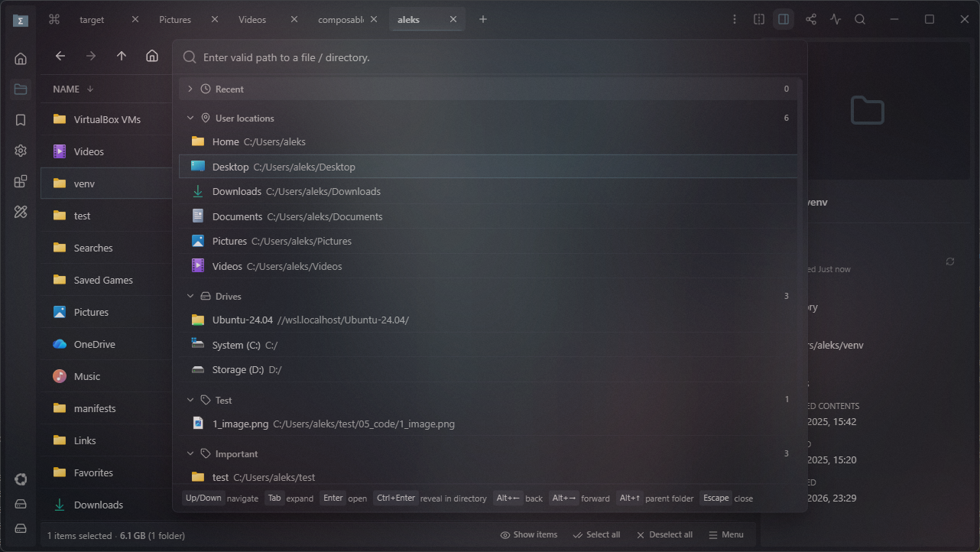
Task: Open the Storage (D:) drive
Action: [488, 369]
